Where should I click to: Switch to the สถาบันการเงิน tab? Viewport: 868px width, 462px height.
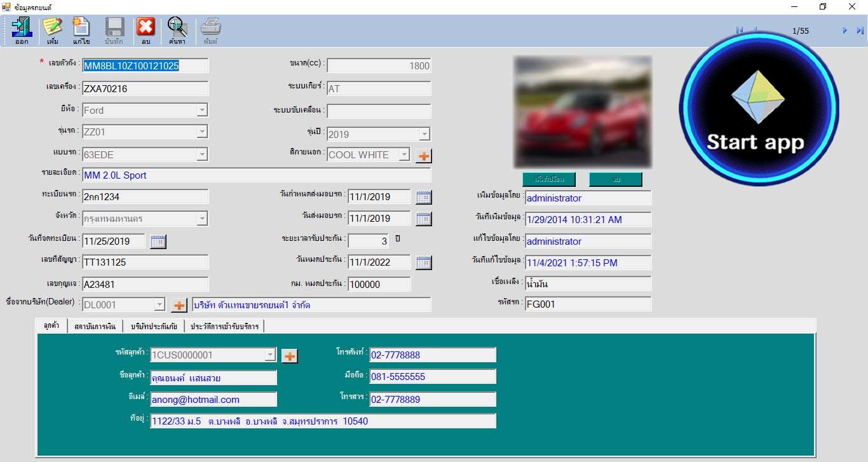coord(95,327)
